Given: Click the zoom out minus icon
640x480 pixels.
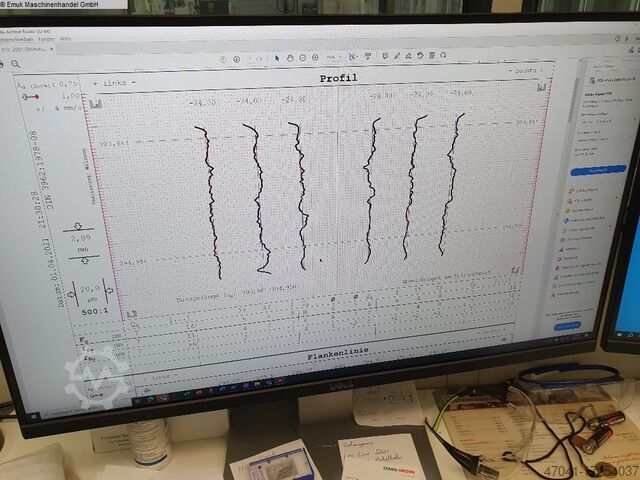Looking at the screenshot, I should pos(303,57).
